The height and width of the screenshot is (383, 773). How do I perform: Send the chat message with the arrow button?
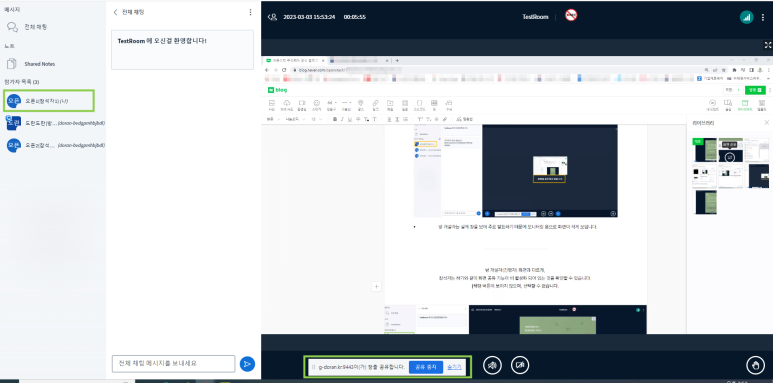pos(247,364)
